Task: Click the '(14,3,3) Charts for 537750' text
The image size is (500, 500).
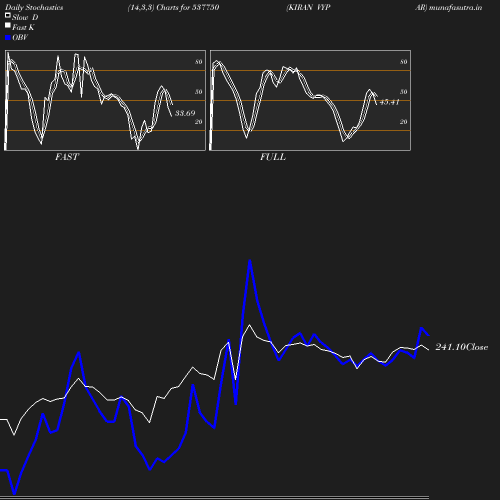Action: pos(173,7)
